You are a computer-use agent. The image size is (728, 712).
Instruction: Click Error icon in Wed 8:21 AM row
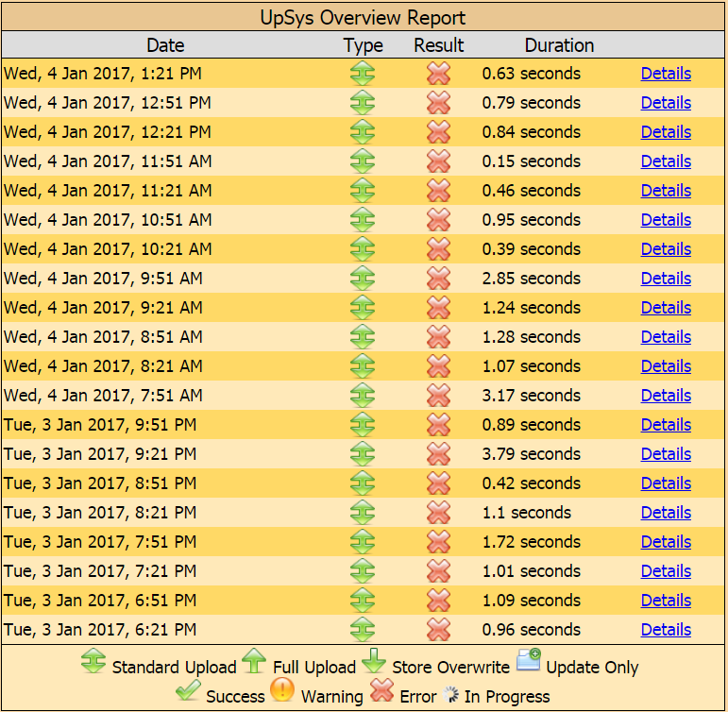[x=438, y=366]
